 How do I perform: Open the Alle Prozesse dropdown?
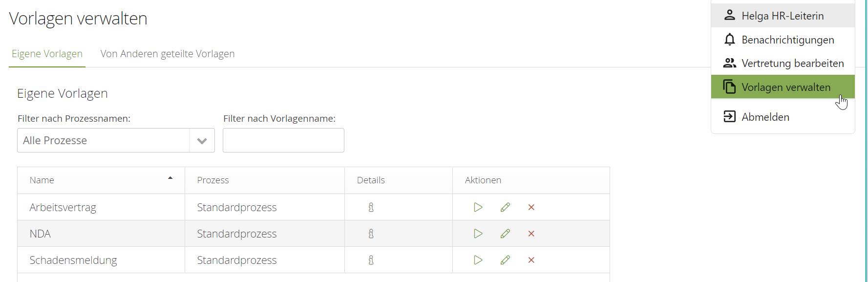pyautogui.click(x=202, y=141)
